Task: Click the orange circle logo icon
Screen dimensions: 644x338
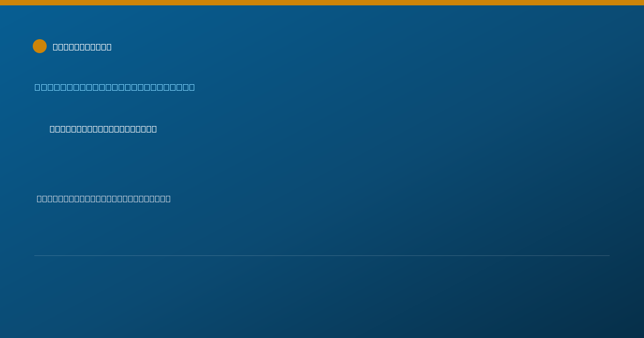Action: click(x=40, y=46)
